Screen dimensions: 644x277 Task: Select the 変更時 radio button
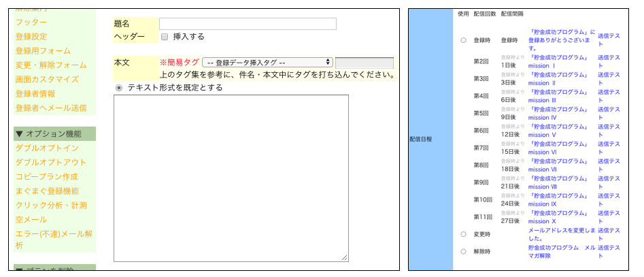(463, 234)
